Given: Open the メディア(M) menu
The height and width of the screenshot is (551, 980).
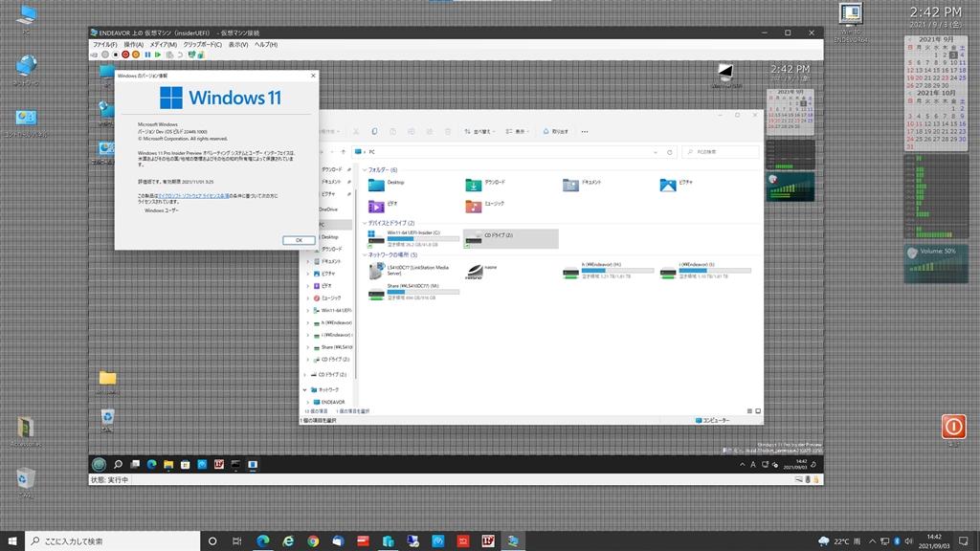Looking at the screenshot, I should click(163, 44).
